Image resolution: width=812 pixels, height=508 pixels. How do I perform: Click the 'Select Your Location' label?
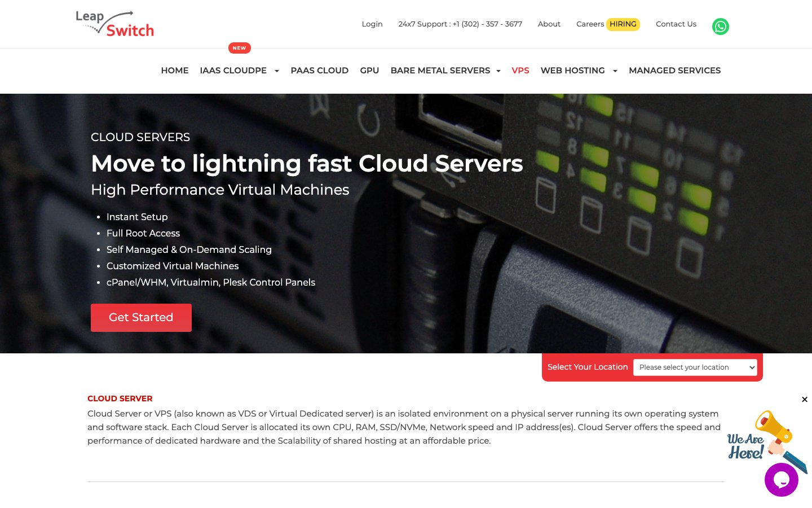point(588,367)
